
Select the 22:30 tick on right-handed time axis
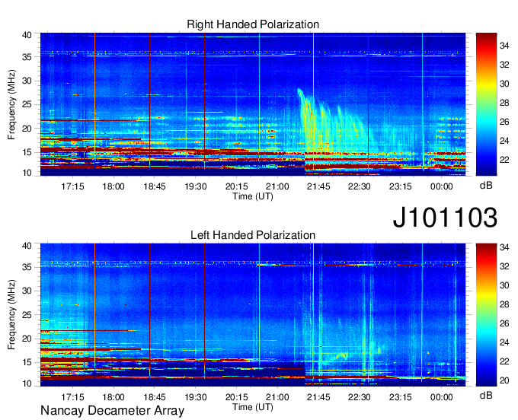click(x=360, y=186)
